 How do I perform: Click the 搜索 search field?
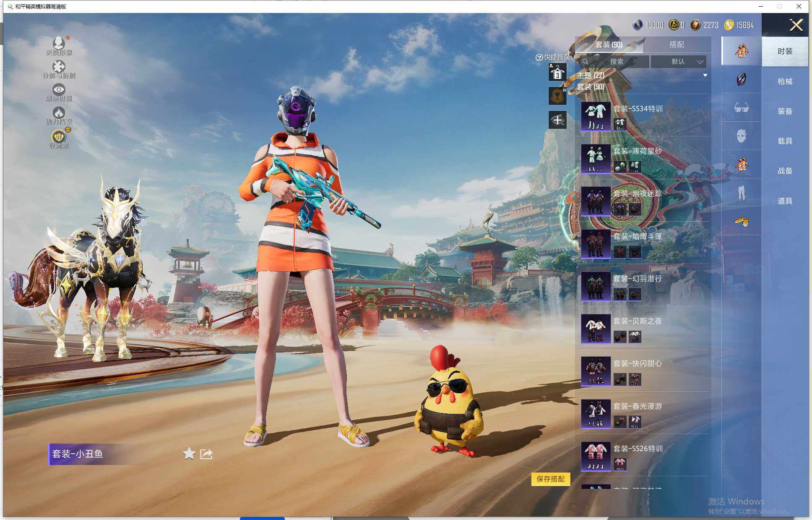point(616,62)
